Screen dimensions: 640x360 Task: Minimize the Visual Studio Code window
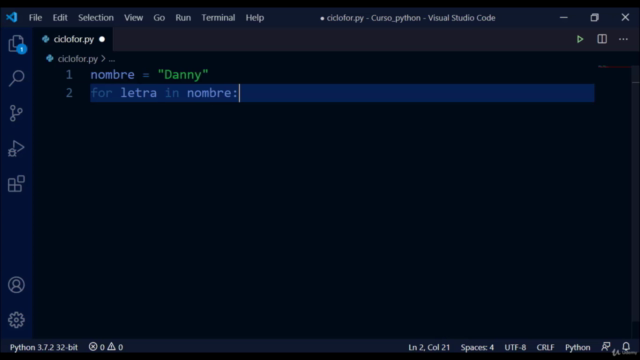[x=564, y=18]
